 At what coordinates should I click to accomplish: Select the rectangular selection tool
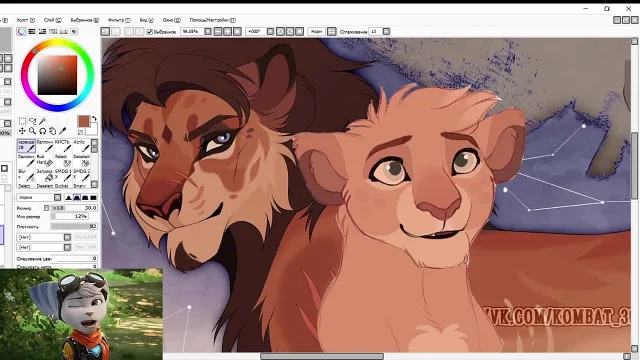click(22, 121)
